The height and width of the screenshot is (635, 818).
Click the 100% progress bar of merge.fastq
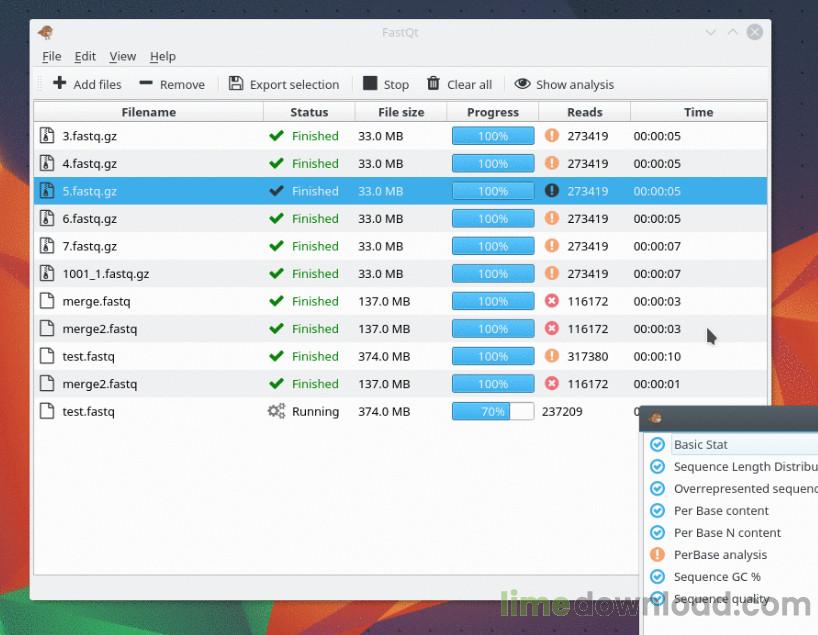pos(493,301)
